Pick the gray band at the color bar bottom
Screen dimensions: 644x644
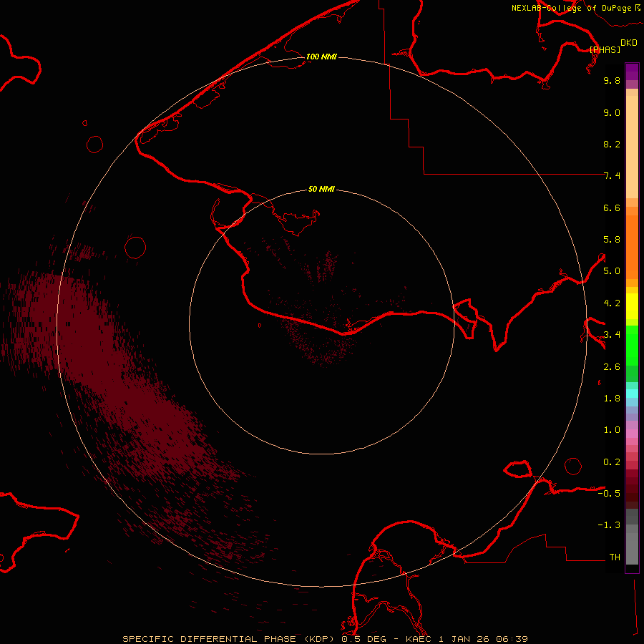click(x=632, y=548)
